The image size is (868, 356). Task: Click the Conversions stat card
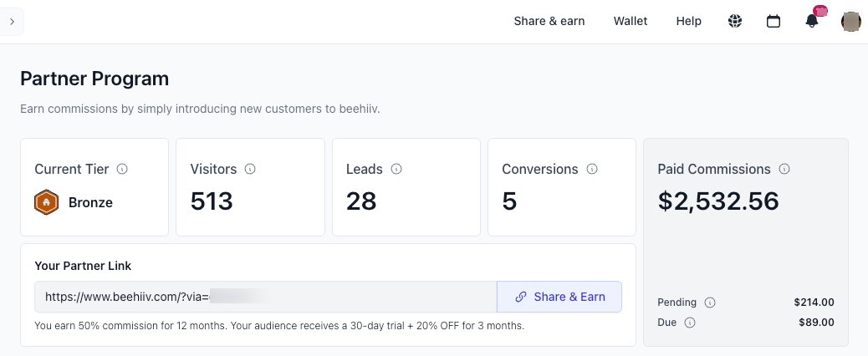click(561, 187)
